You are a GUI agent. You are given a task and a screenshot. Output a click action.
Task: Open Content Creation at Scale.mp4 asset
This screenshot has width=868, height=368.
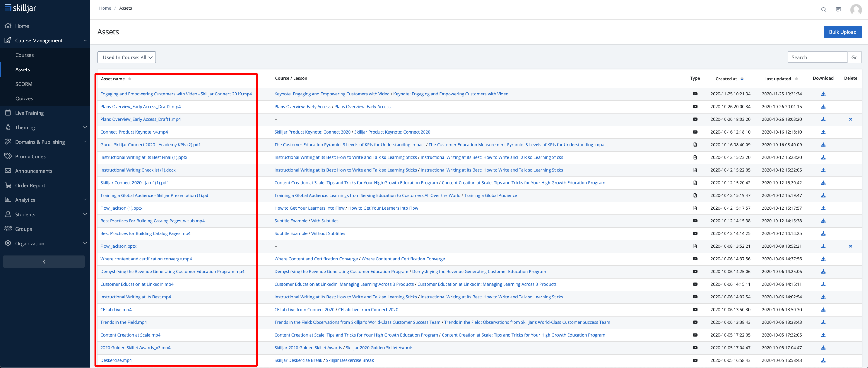click(130, 335)
